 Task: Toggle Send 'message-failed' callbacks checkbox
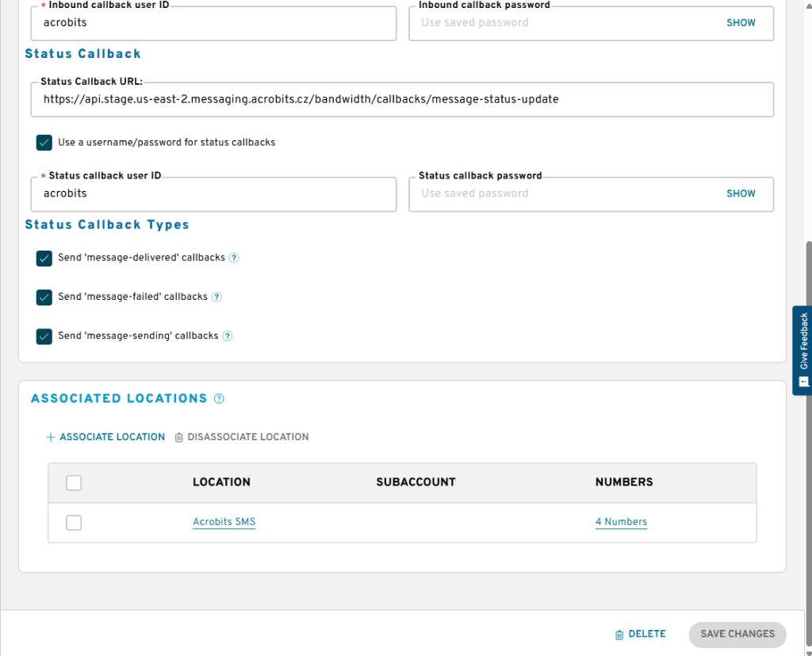point(44,297)
